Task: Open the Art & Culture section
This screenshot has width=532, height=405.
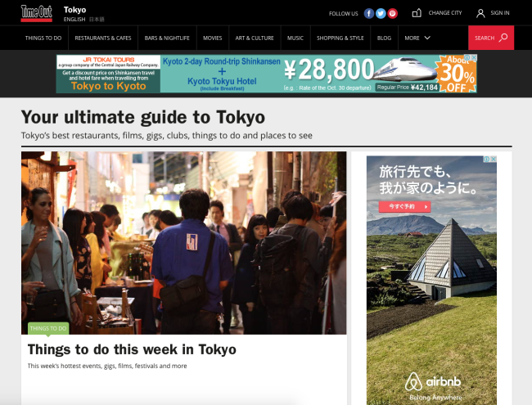Action: 255,38
